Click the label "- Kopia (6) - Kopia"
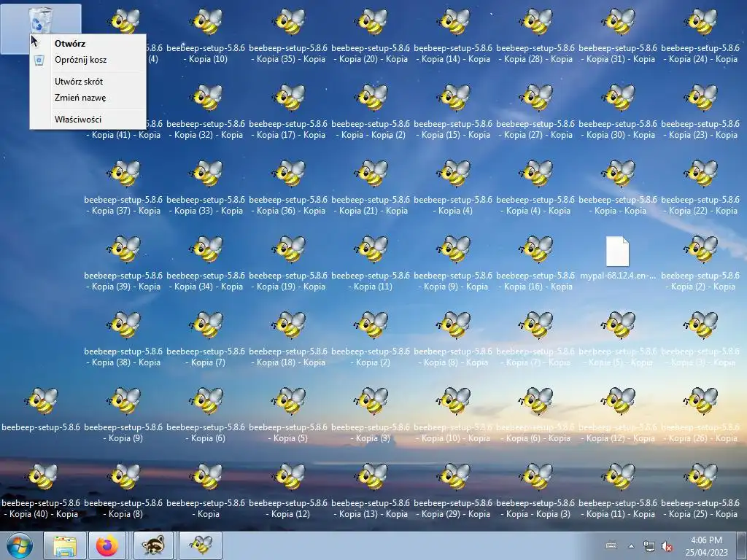 [535, 438]
